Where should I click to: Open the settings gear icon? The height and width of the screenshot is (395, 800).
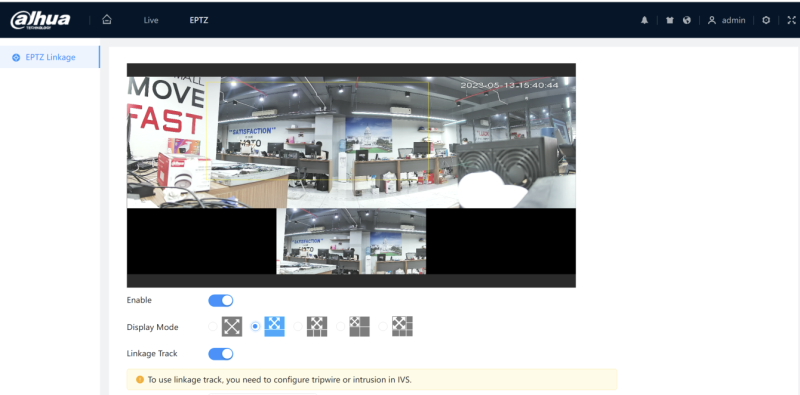point(766,20)
